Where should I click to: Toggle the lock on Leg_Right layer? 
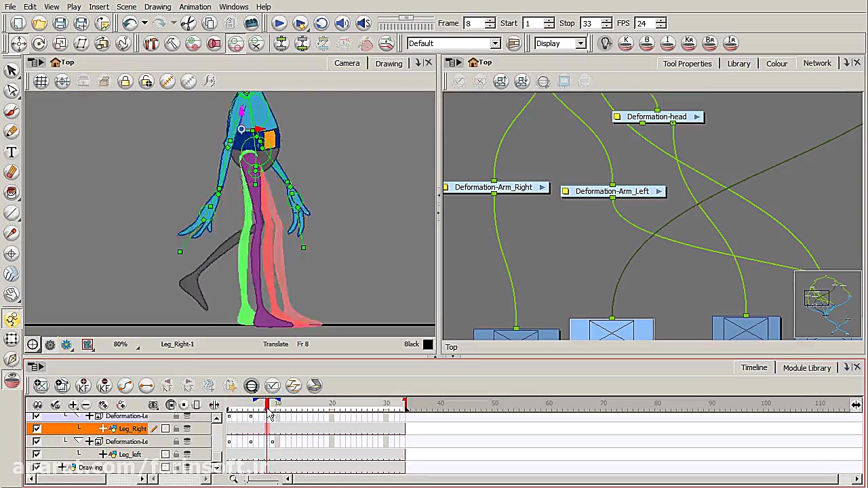click(x=176, y=428)
